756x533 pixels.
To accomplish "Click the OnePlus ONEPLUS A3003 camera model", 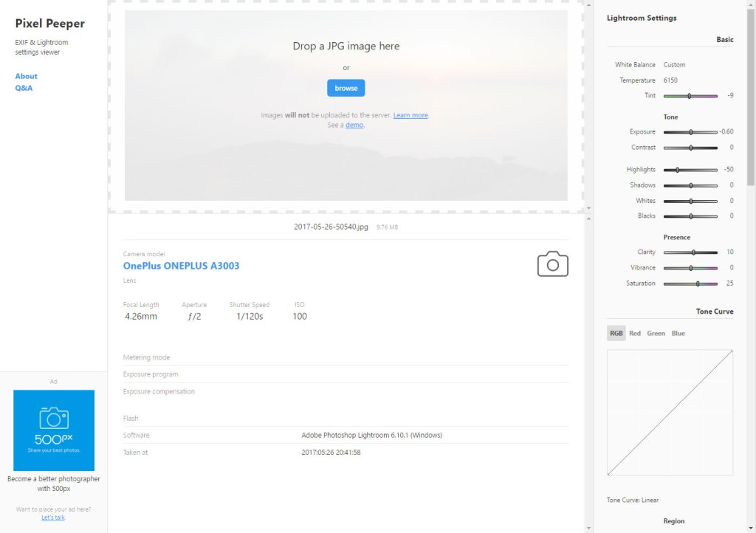I will pos(181,266).
